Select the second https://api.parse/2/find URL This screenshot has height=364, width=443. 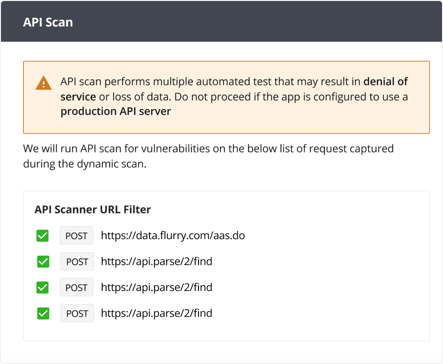tap(157, 287)
